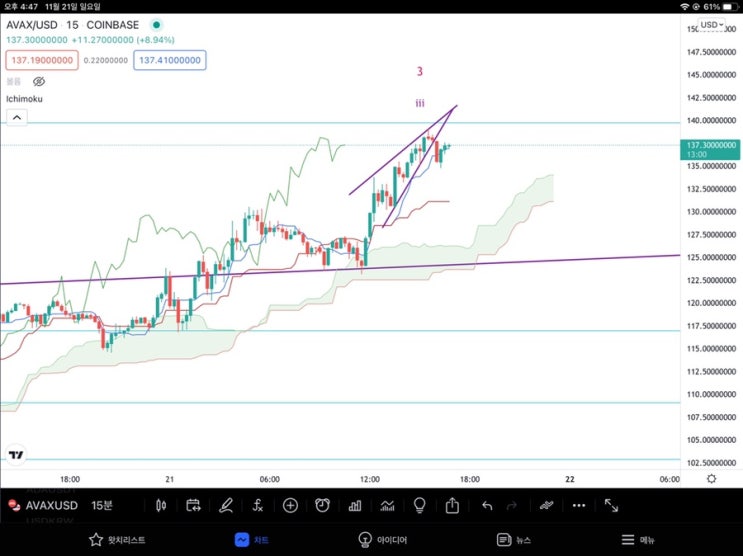Open the candlestick chart type selector

[x=161, y=506]
